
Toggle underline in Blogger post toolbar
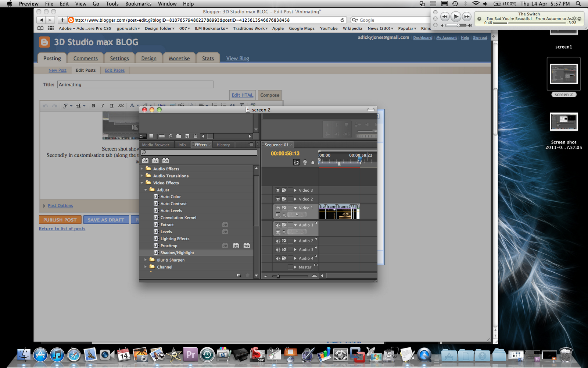pos(112,106)
